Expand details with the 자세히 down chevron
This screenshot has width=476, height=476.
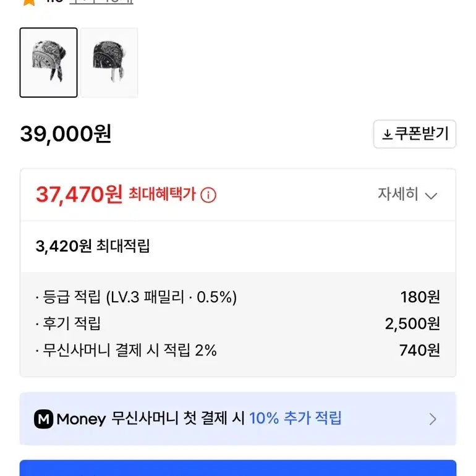431,196
